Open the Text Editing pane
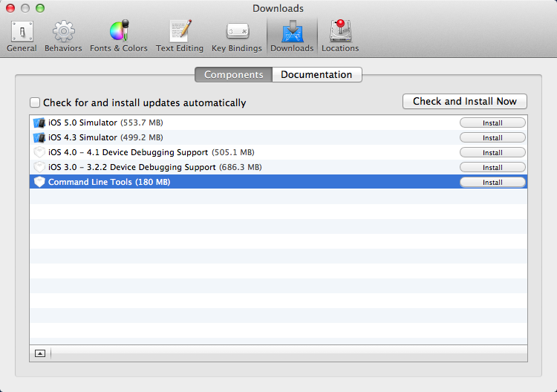557x392 pixels. (180, 36)
